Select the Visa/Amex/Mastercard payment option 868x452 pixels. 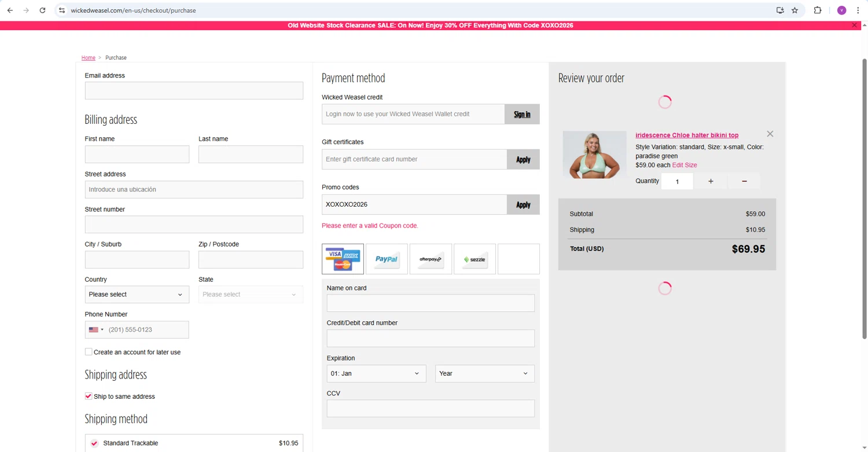(343, 259)
